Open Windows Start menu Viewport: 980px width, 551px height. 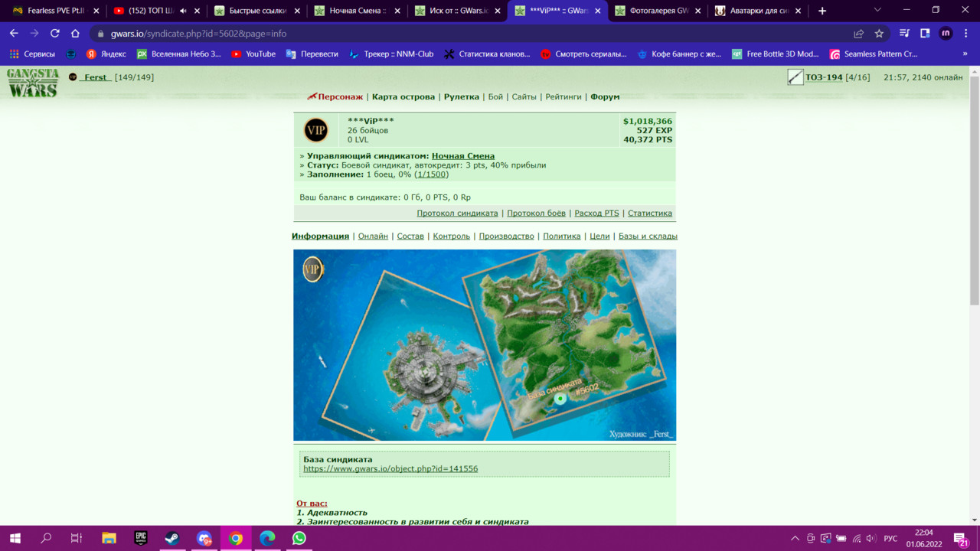[15, 538]
